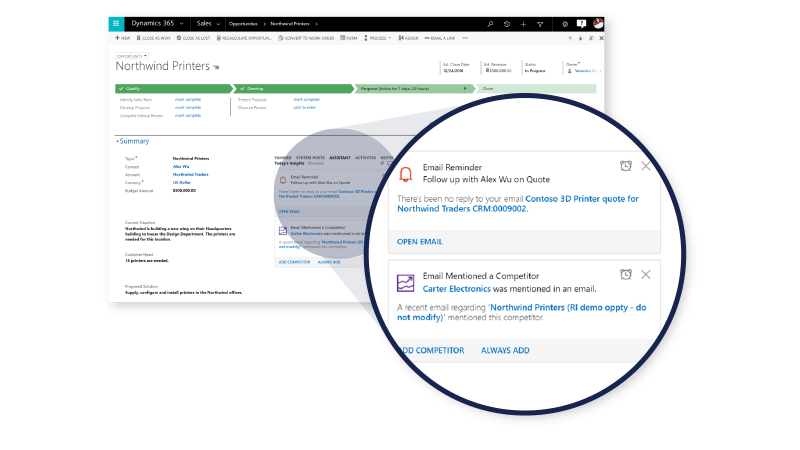
Task: Collapse the Summary section
Action: coord(133,141)
